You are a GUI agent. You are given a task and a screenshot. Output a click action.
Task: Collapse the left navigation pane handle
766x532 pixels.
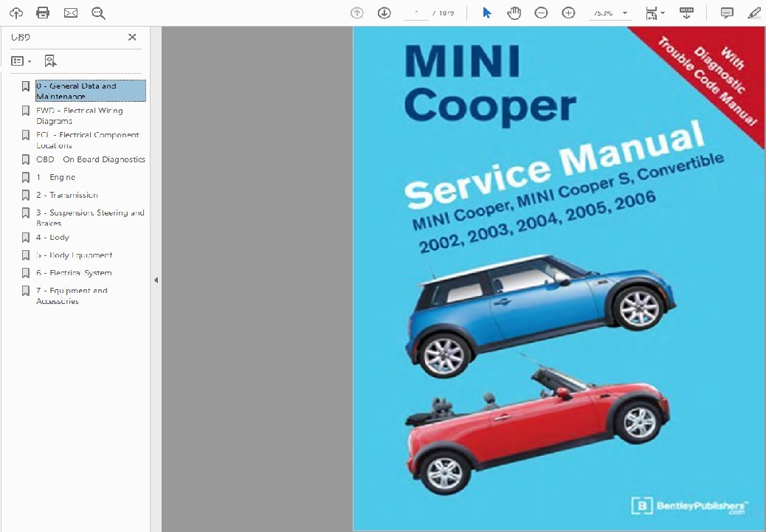click(x=156, y=280)
